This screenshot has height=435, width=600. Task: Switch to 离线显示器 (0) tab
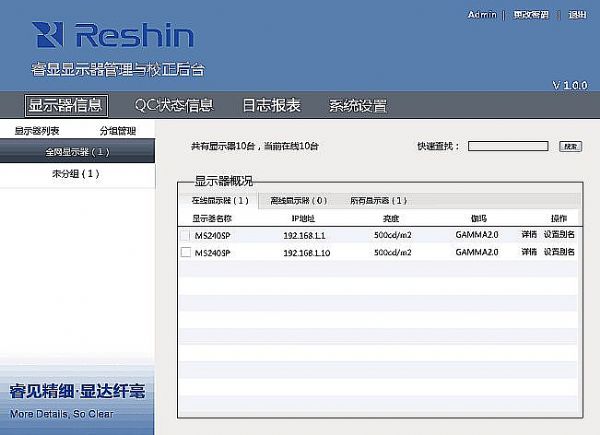(x=298, y=201)
